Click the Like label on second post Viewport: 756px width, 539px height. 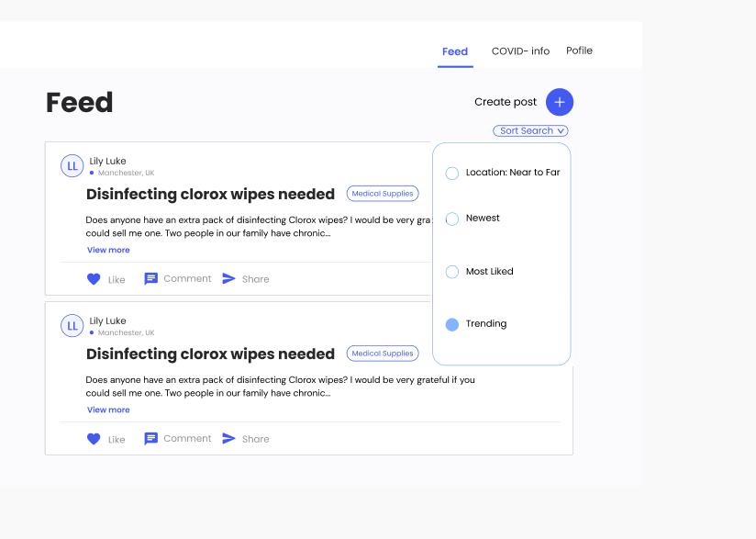[117, 440]
